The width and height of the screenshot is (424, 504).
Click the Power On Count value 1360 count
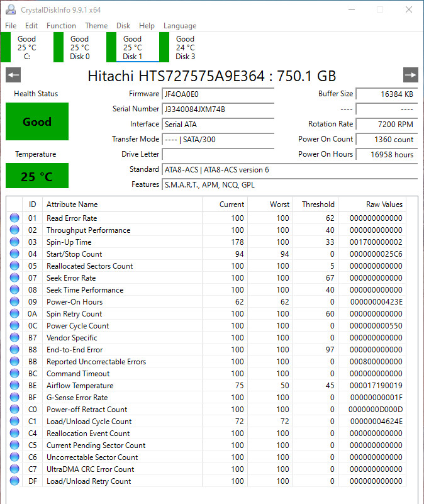387,140
